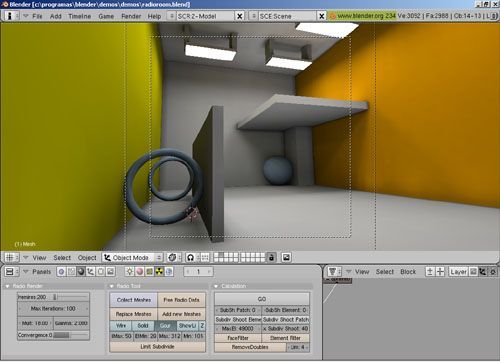Select the Script context icon in Panels
This screenshot has width=500, height=362.
pos(71,272)
